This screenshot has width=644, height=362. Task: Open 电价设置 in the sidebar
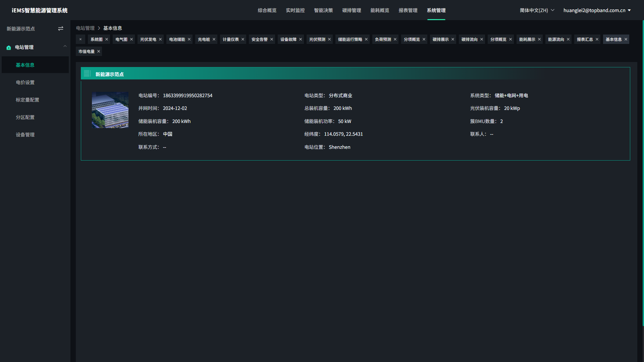25,82
